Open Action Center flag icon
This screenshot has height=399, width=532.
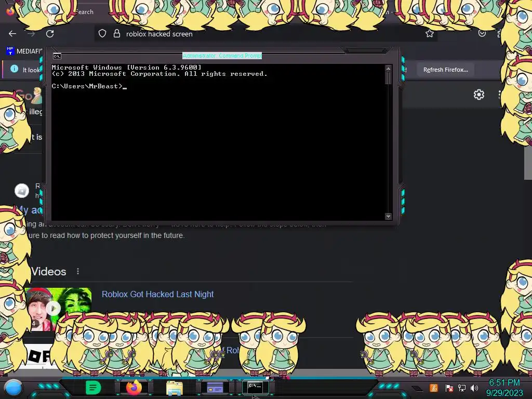tap(449, 388)
